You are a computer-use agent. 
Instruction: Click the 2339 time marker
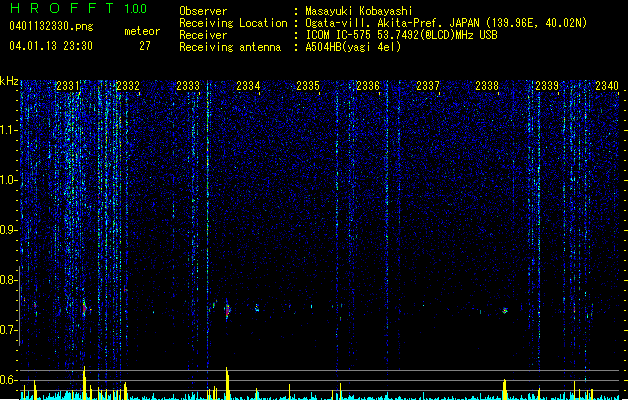click(547, 86)
